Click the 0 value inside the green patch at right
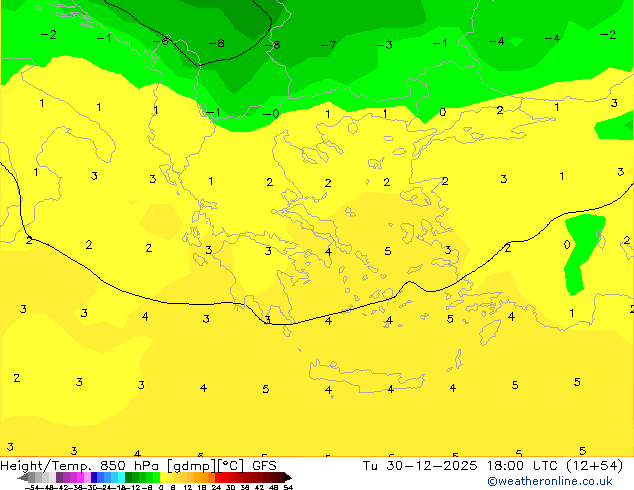 567,245
